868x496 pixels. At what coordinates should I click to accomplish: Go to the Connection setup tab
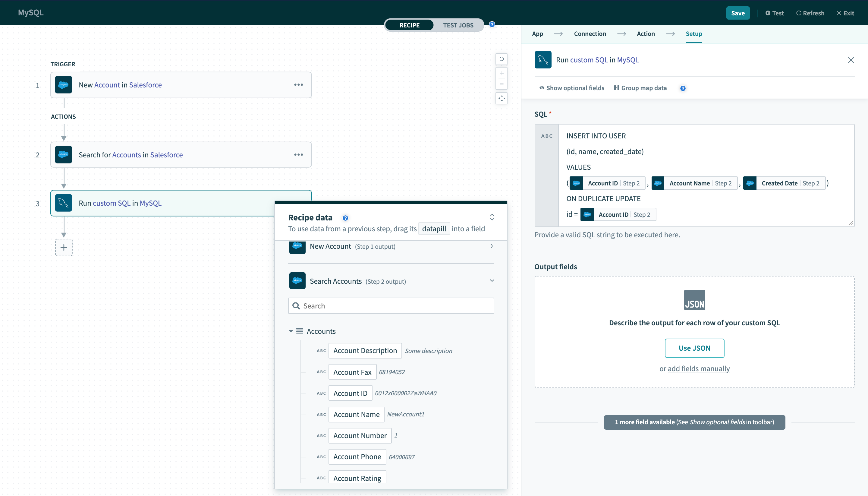(x=590, y=34)
